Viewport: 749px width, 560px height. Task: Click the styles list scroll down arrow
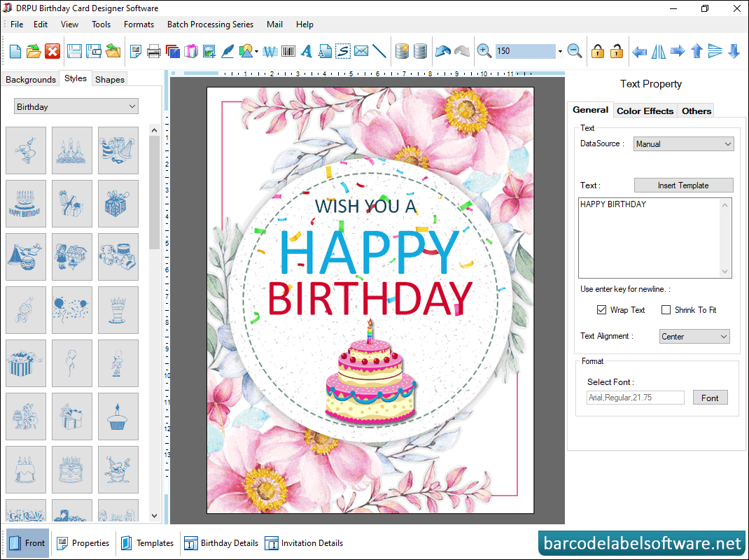pos(154,516)
